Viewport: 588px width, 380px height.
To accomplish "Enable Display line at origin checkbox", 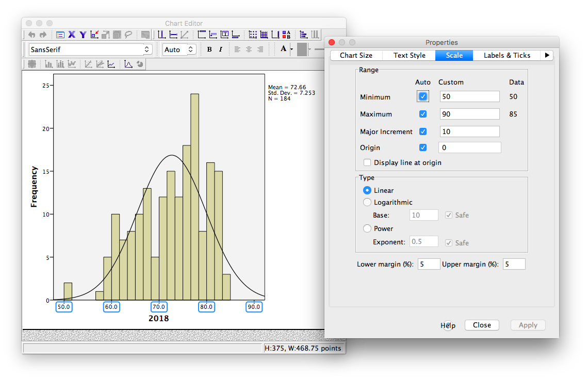I will pyautogui.click(x=367, y=162).
